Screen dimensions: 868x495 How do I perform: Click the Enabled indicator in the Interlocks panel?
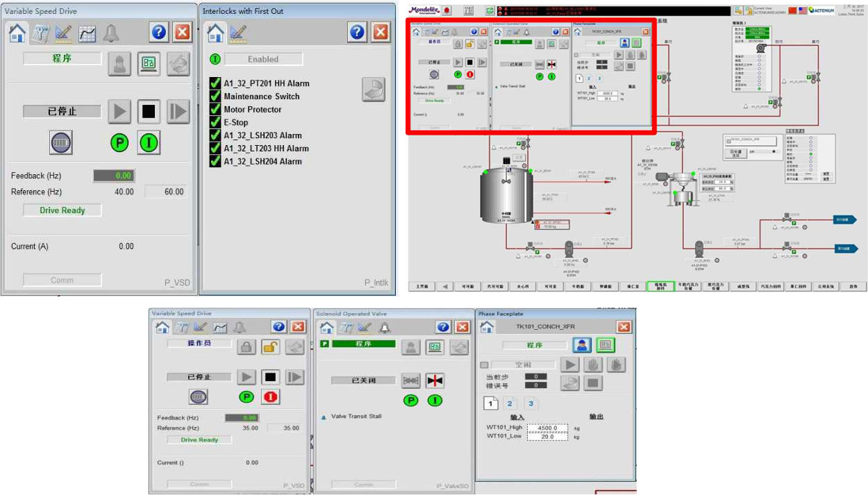[263, 60]
